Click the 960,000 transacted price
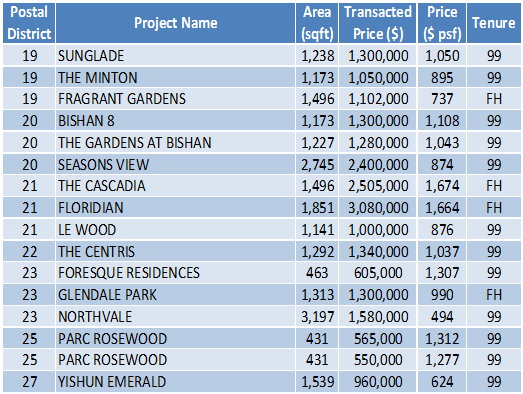The width and height of the screenshot is (523, 394). tap(378, 382)
